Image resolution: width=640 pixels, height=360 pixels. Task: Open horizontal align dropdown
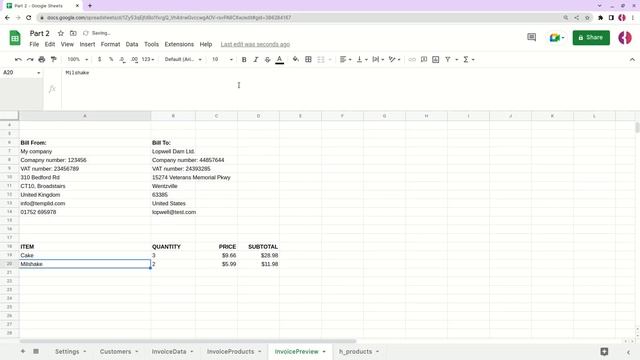(x=345, y=60)
